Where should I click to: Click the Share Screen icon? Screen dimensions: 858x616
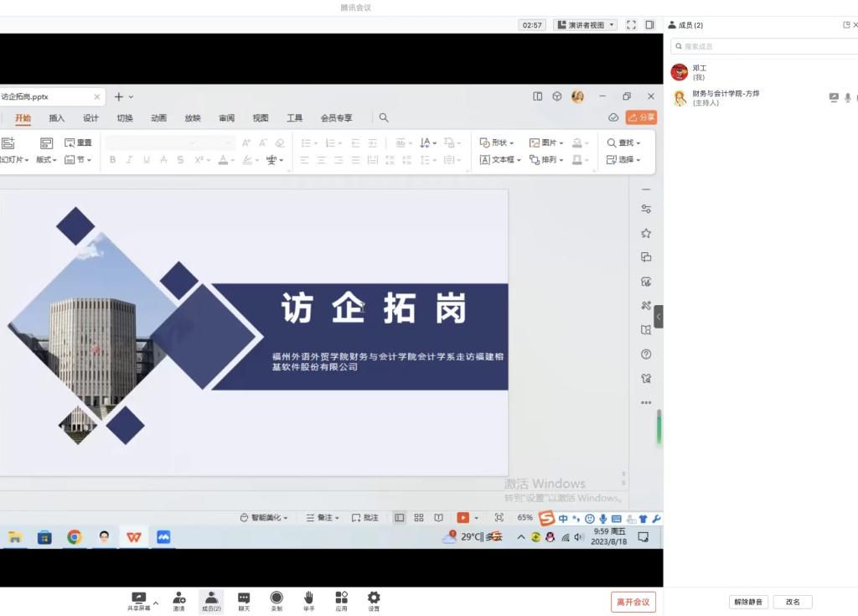point(138,598)
